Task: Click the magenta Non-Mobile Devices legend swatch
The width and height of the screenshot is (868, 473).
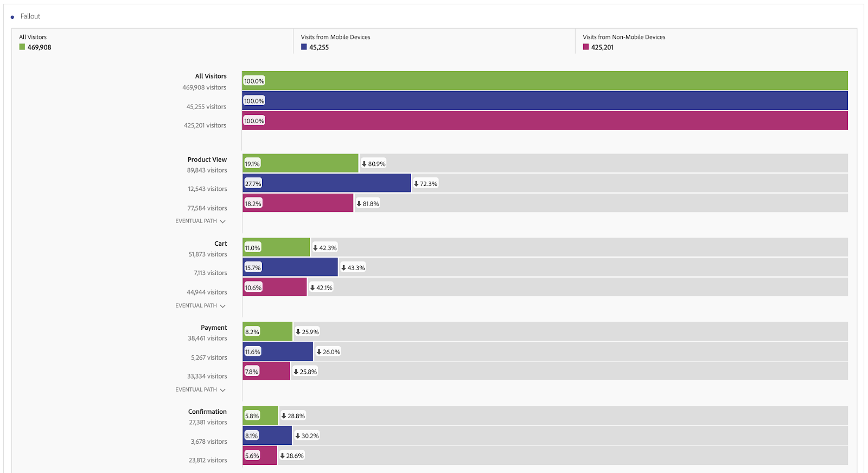Action: (586, 47)
